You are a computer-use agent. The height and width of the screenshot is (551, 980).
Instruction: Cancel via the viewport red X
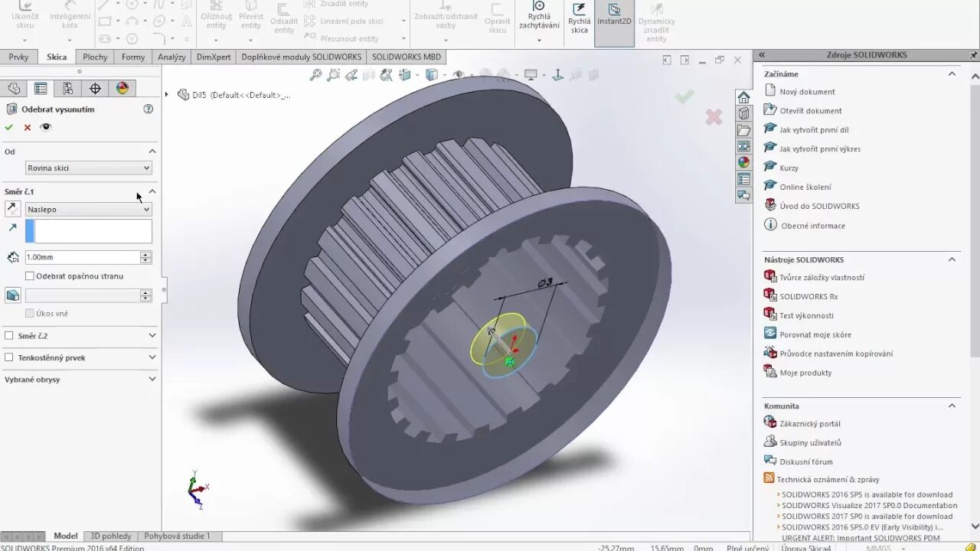click(714, 116)
